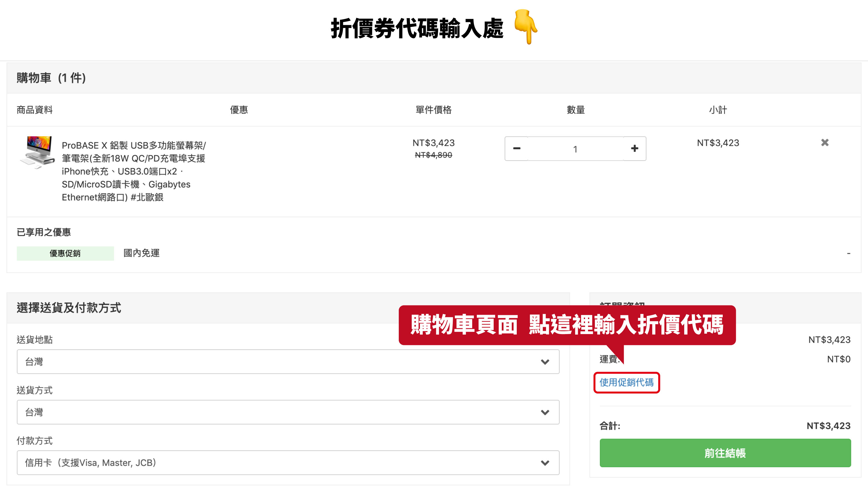
Task: Click the 使用促銷代碼 link
Action: (x=626, y=382)
